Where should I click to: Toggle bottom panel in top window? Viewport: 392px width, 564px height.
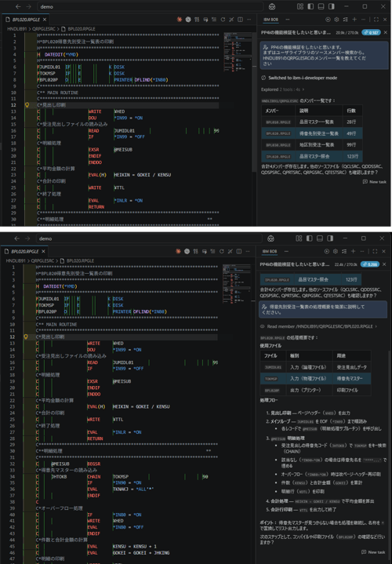pos(321,6)
